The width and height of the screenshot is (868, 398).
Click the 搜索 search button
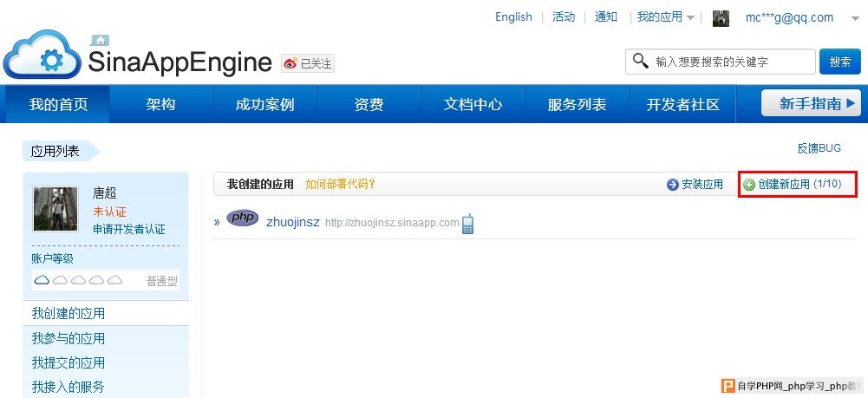tap(840, 62)
